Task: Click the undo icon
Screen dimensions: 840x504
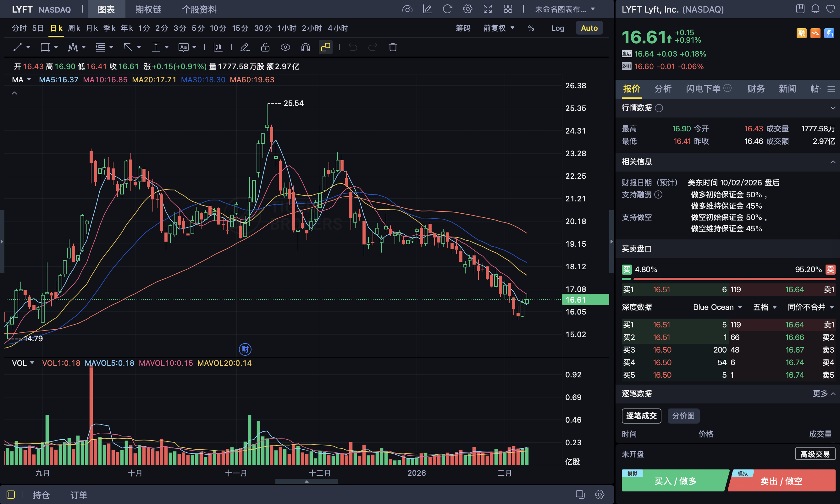Action: coord(352,47)
